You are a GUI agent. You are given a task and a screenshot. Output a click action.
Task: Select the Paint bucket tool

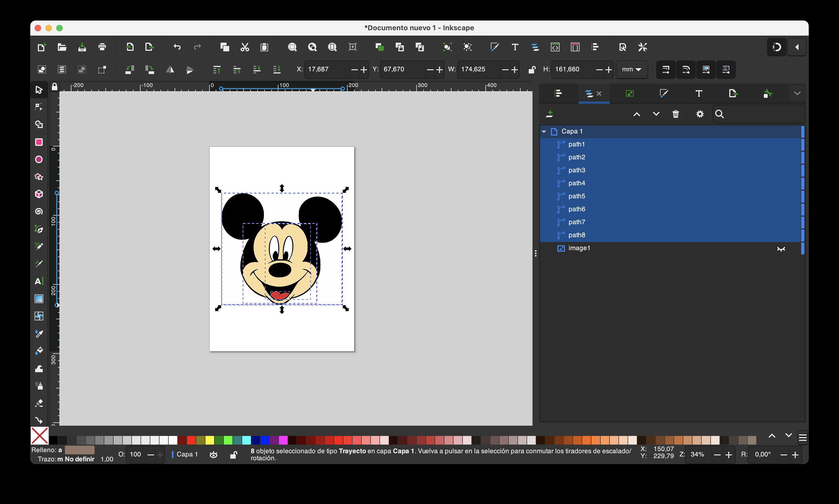point(39,351)
